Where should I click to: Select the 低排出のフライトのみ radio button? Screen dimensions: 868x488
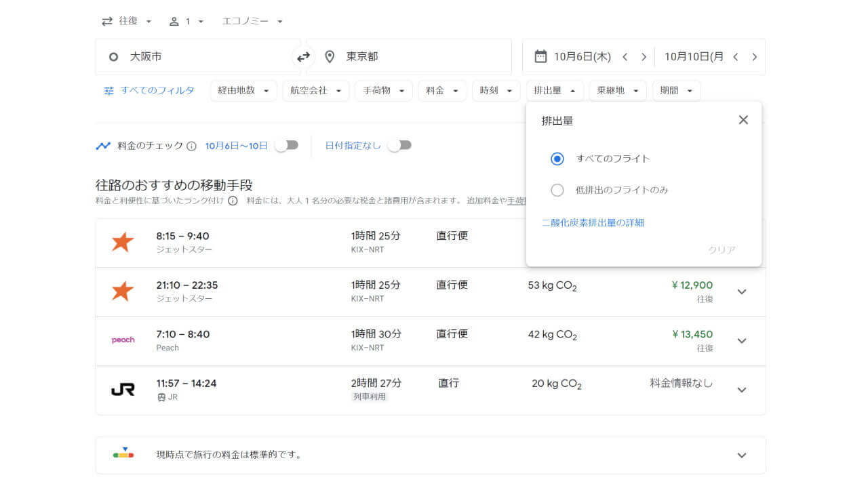(x=557, y=190)
